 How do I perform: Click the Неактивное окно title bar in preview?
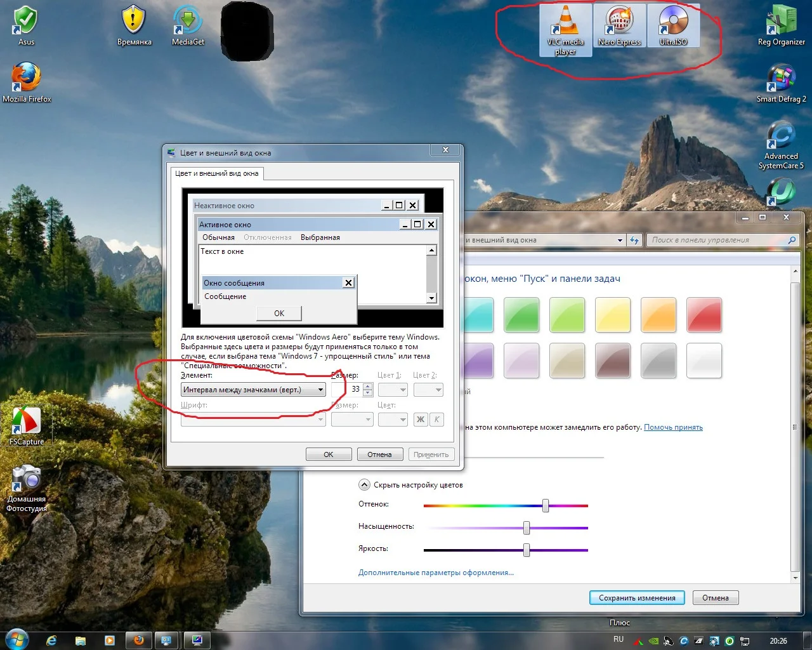(x=306, y=205)
